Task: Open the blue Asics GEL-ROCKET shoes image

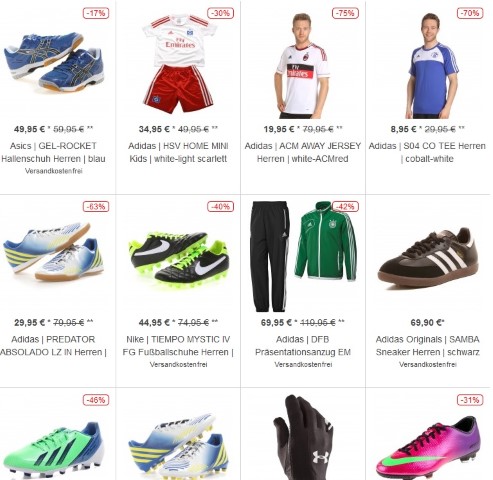Action: click(53, 62)
